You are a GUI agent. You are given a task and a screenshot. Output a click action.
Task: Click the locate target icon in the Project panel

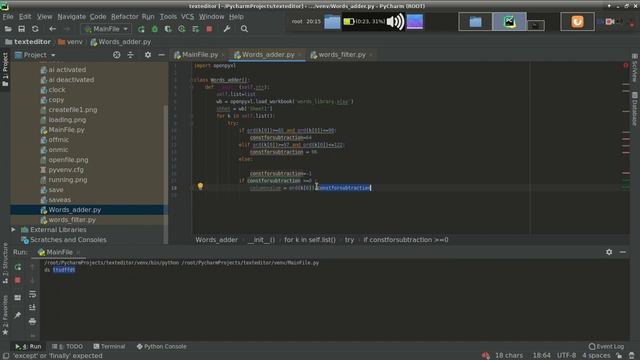point(117,55)
